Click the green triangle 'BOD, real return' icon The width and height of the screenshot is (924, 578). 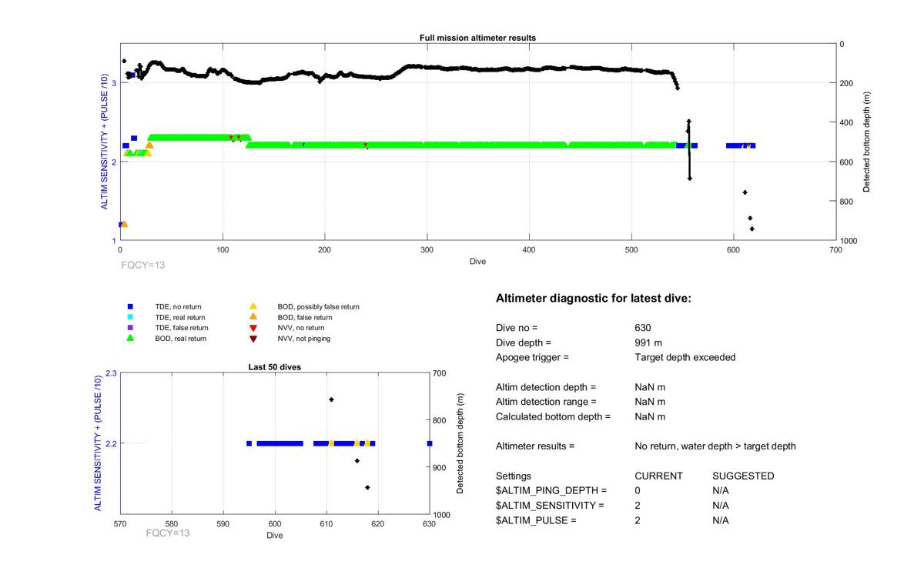(x=130, y=338)
